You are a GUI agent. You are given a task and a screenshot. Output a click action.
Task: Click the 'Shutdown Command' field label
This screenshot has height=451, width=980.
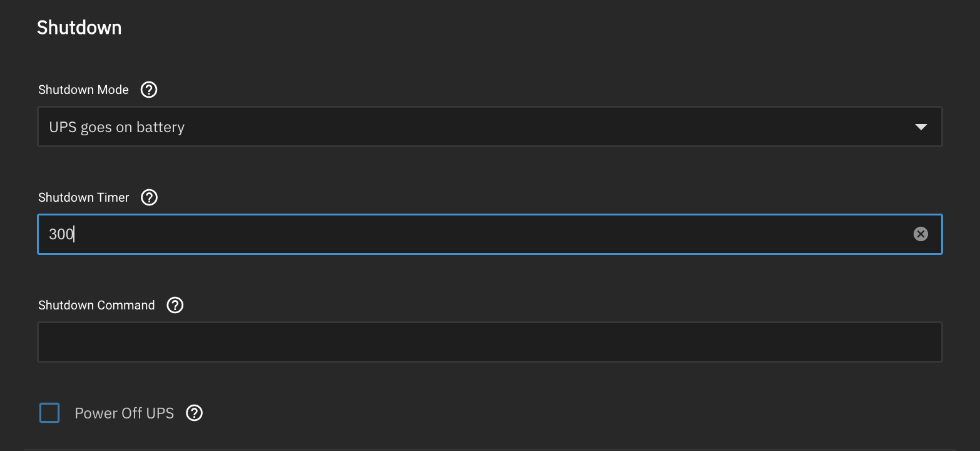click(x=96, y=305)
